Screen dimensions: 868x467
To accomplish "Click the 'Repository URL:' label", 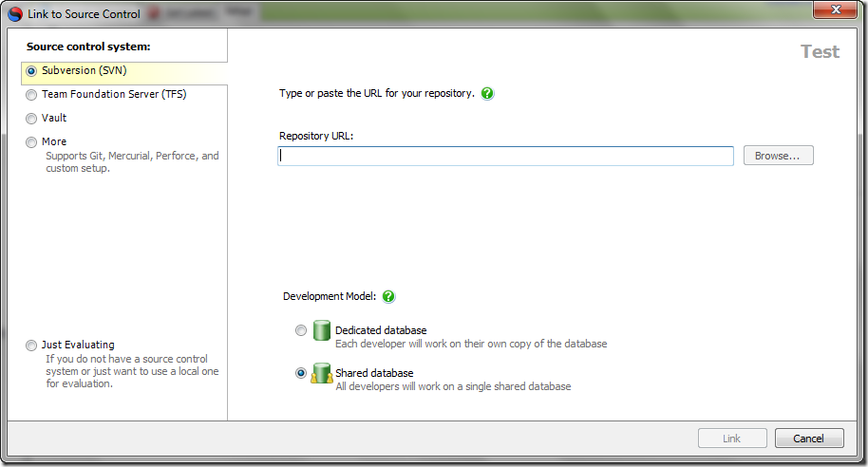I will pos(316,136).
